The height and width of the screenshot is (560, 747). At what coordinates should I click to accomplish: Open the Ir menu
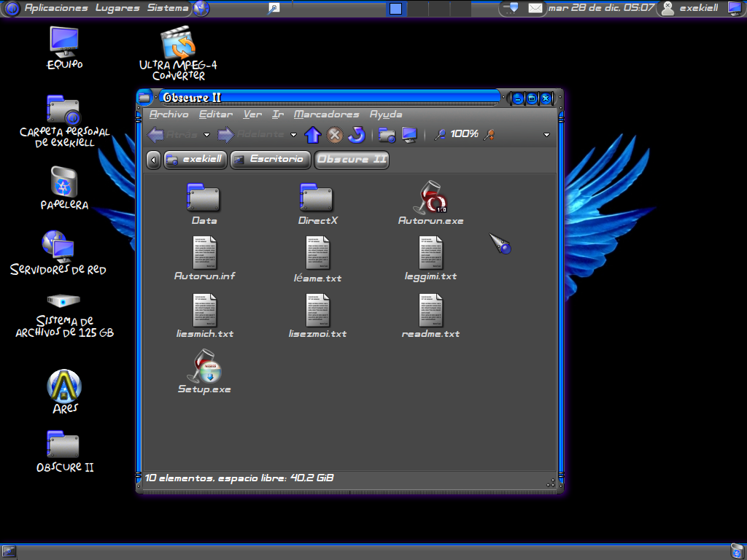coord(278,114)
